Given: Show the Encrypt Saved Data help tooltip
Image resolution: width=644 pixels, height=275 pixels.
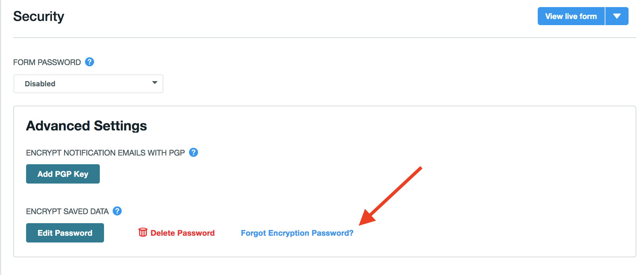Looking at the screenshot, I should click(117, 211).
